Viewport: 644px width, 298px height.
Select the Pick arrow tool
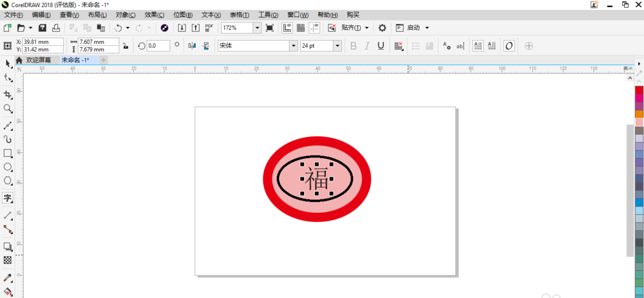(x=8, y=63)
